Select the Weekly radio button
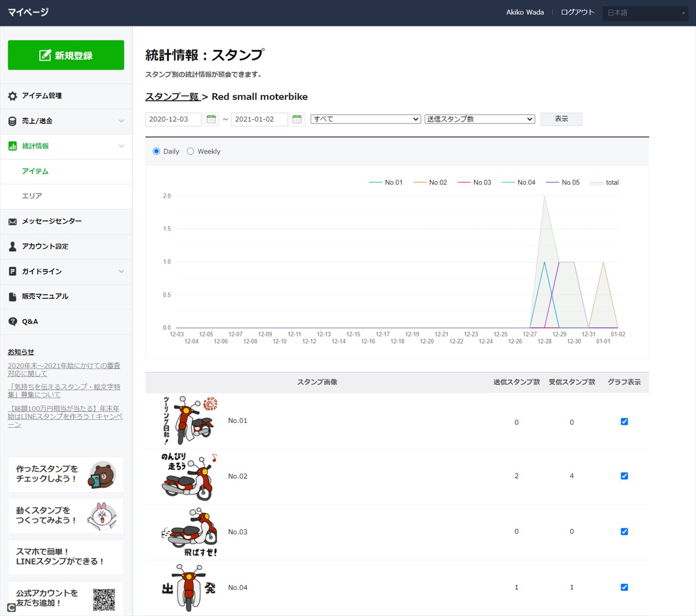The width and height of the screenshot is (696, 616). [190, 152]
